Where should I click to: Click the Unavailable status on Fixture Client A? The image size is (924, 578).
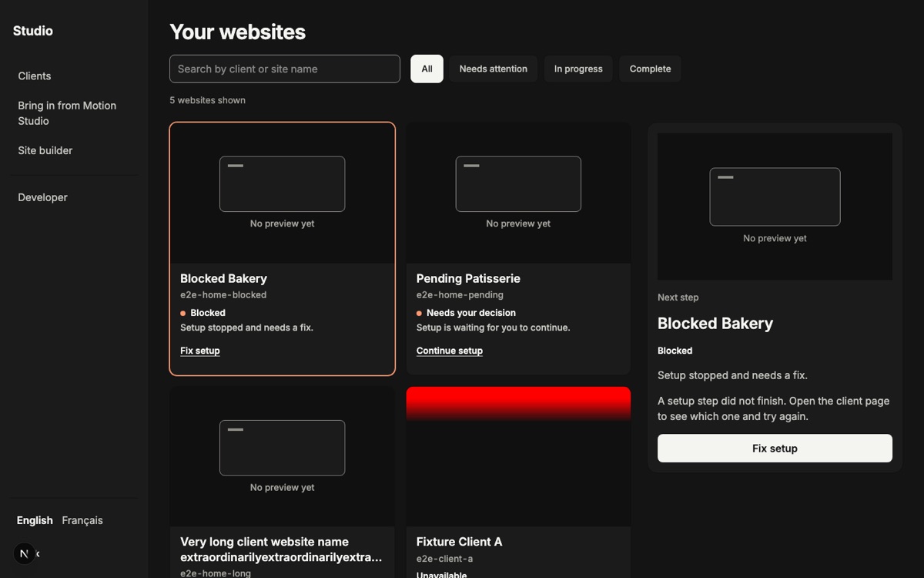point(442,575)
